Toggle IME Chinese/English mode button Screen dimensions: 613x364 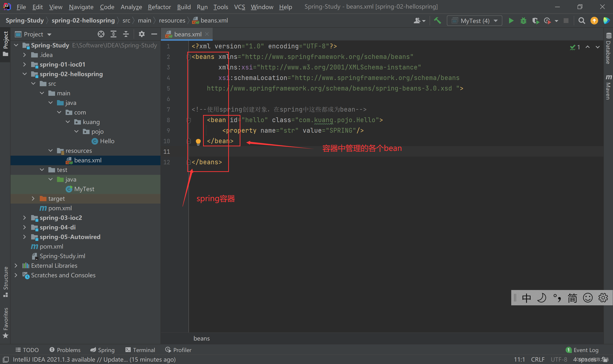pos(526,298)
